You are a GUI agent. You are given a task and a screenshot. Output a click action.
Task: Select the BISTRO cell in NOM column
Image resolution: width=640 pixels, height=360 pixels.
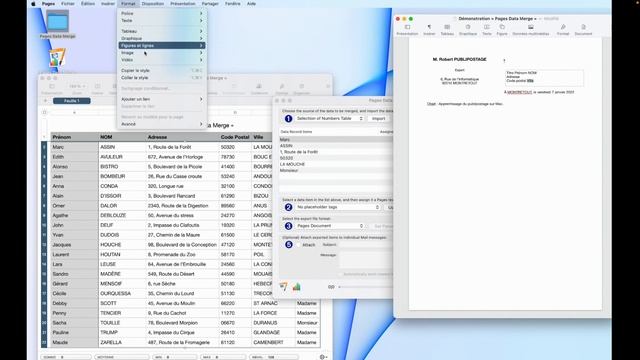coord(122,167)
